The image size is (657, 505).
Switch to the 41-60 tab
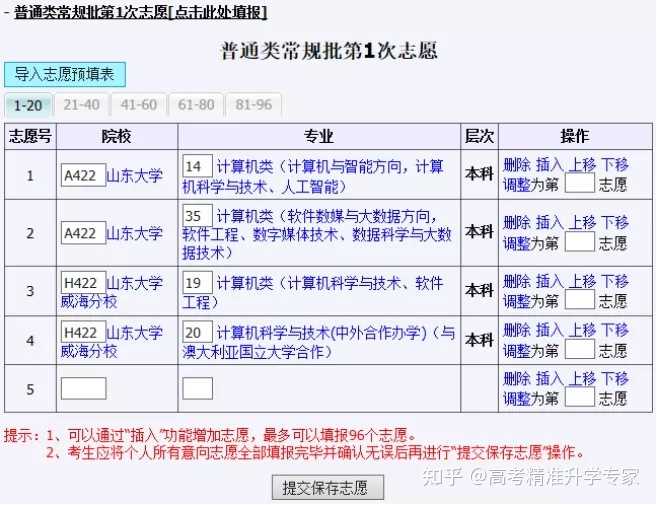pos(139,104)
